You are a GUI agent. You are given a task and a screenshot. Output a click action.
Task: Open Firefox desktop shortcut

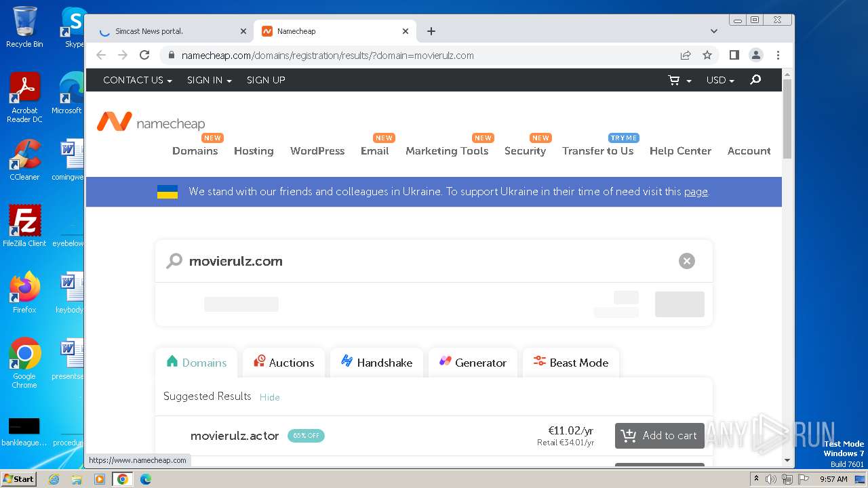pos(24,293)
